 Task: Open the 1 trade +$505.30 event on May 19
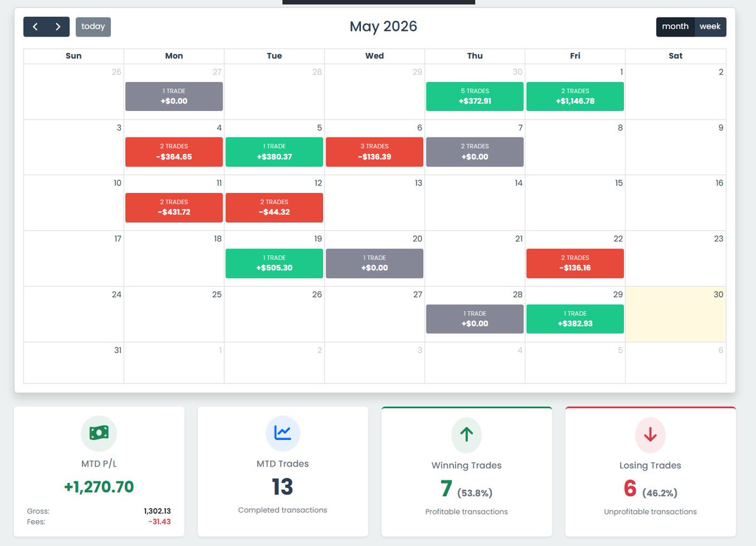(274, 263)
